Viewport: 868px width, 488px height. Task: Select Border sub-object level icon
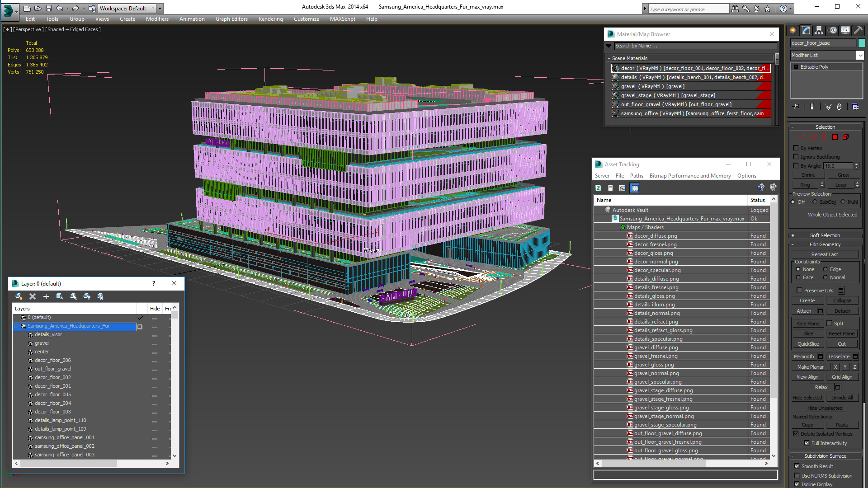(824, 137)
